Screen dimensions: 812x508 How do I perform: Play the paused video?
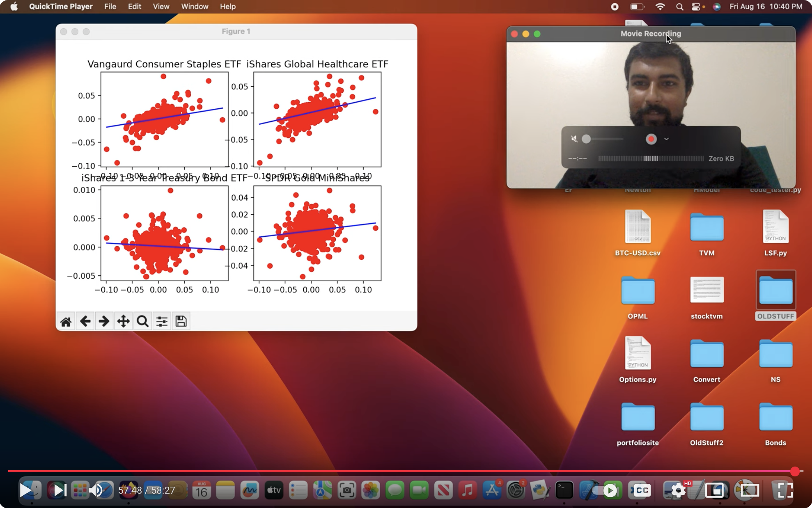pos(25,490)
